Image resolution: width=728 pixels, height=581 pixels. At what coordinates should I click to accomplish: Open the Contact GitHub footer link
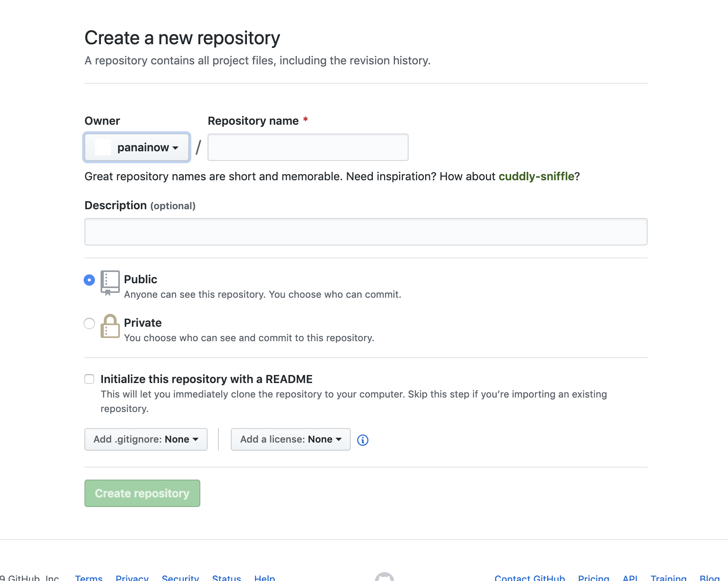[x=530, y=578]
